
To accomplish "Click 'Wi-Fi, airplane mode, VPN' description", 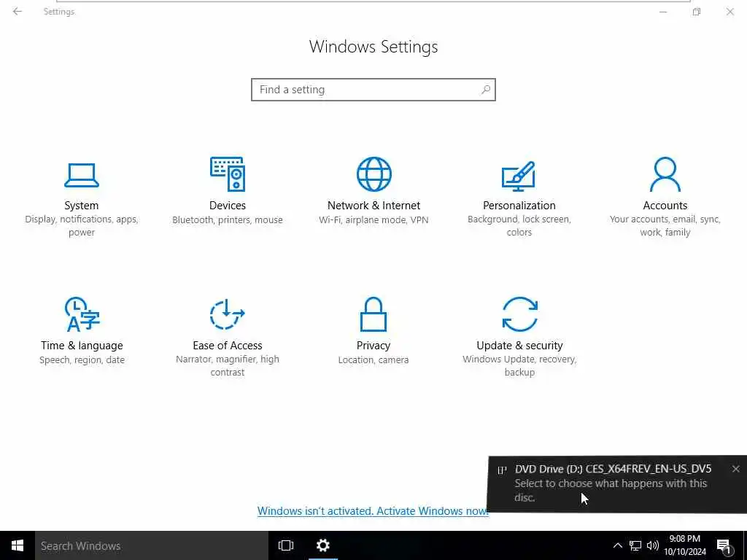I will click(x=373, y=219).
